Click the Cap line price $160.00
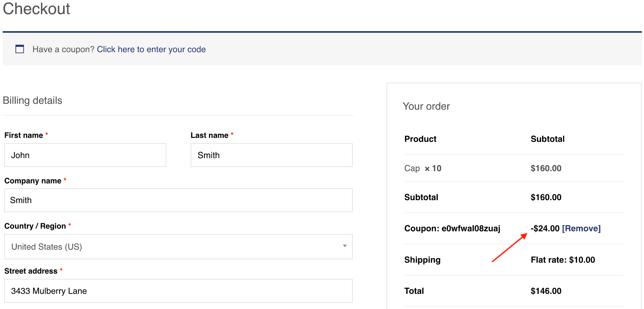The image size is (644, 309). 546,168
